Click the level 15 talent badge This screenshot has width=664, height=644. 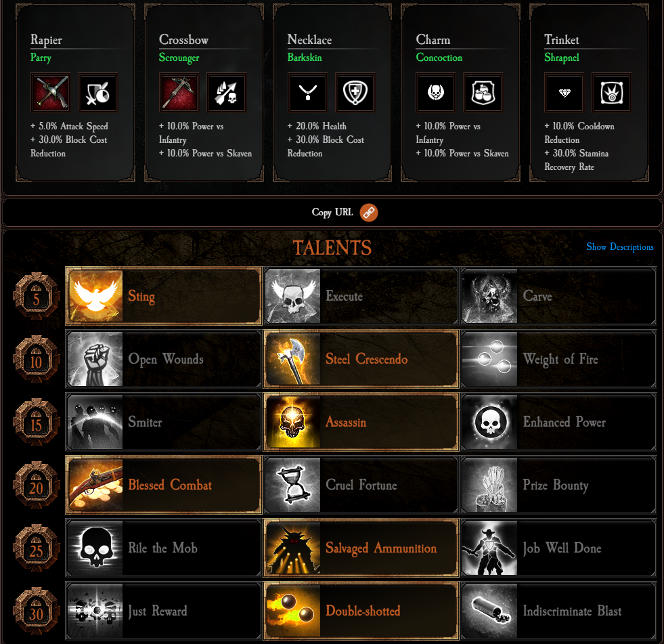click(36, 422)
